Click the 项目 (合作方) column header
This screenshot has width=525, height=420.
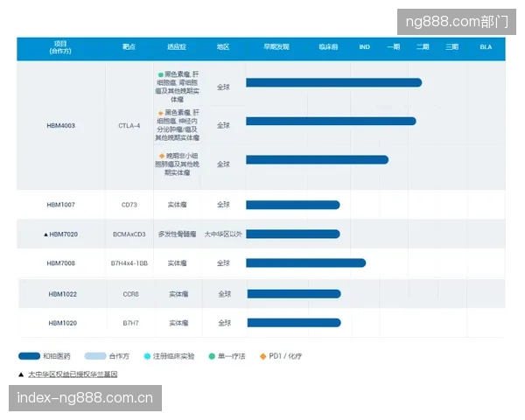tap(60, 47)
